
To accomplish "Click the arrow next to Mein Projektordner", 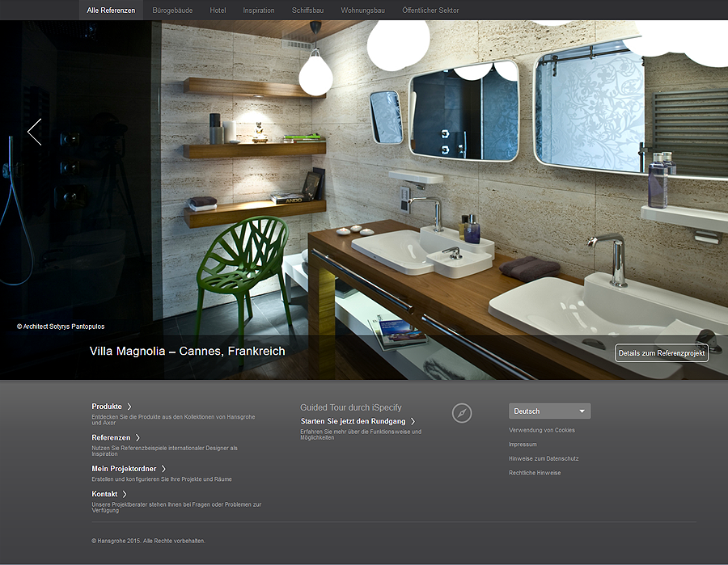I will click(163, 469).
